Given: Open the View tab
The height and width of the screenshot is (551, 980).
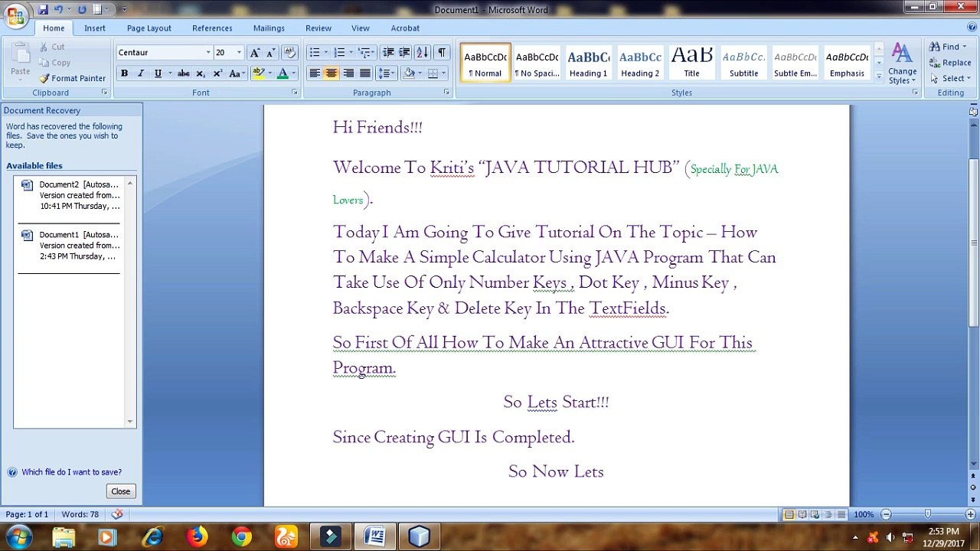Looking at the screenshot, I should click(x=361, y=28).
